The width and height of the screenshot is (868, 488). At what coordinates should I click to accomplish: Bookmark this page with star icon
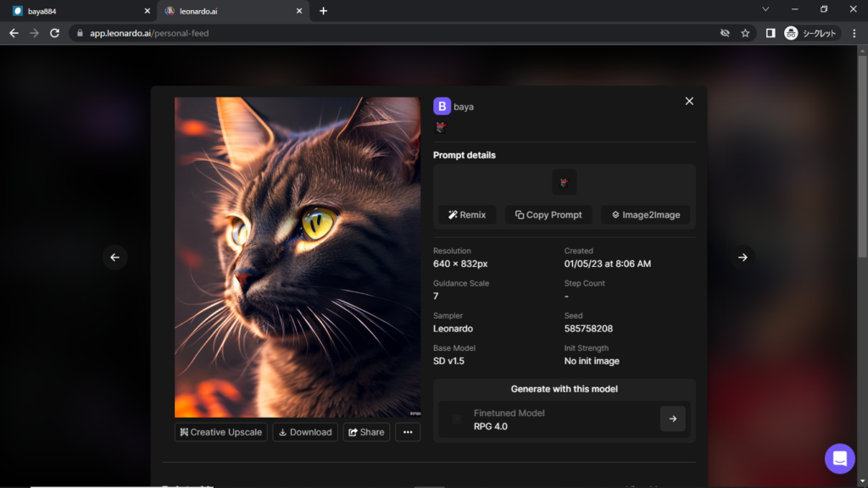pos(745,33)
